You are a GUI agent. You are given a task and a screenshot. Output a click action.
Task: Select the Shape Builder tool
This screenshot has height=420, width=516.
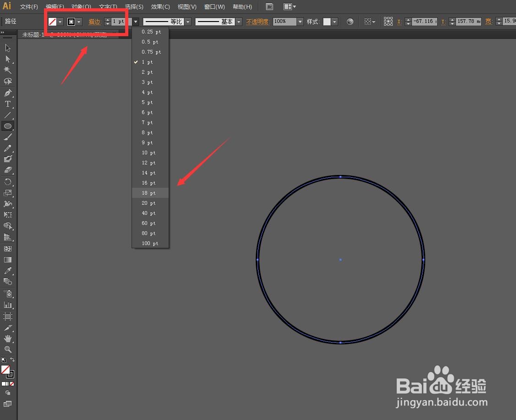pos(8,226)
